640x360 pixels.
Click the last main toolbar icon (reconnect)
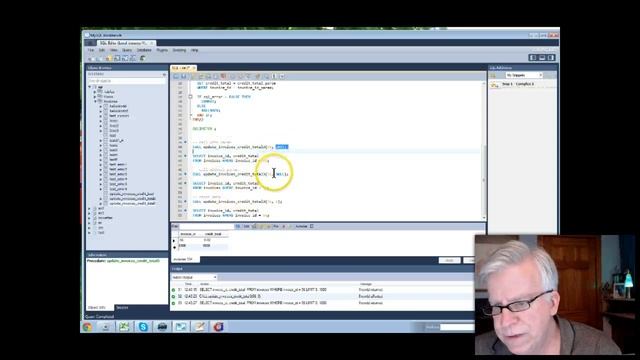(142, 59)
